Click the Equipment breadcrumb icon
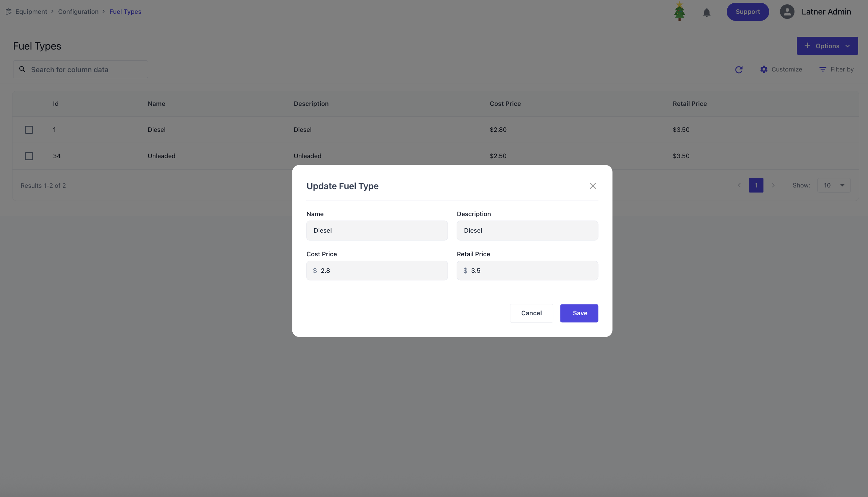 [8, 11]
